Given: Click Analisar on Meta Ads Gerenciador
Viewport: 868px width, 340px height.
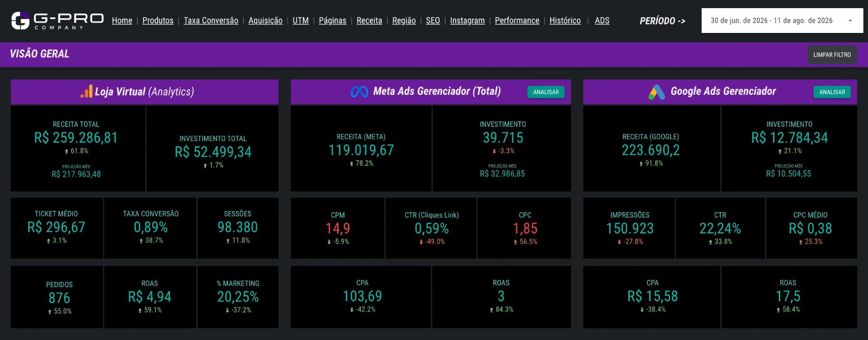Looking at the screenshot, I should [546, 92].
